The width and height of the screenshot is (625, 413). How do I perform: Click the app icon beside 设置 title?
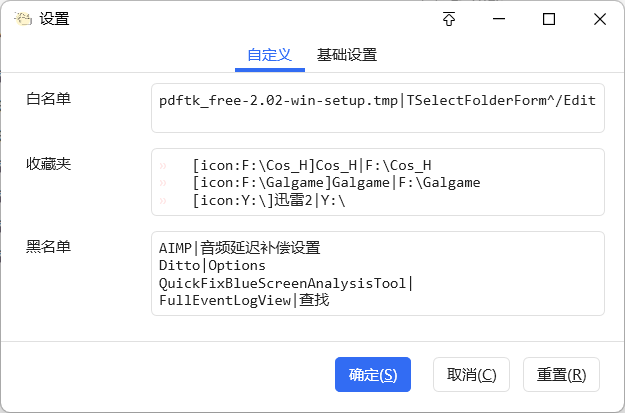pyautogui.click(x=23, y=19)
